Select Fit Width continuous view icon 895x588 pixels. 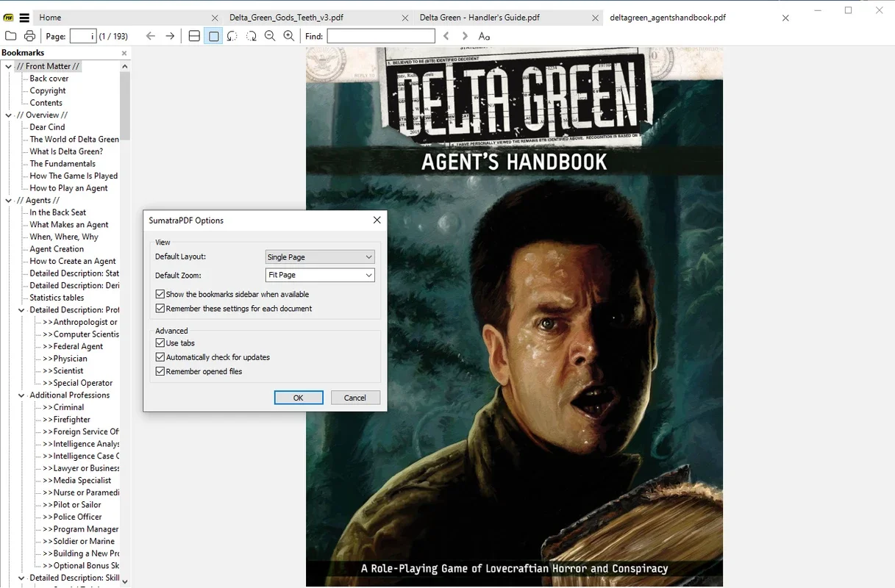(x=194, y=36)
